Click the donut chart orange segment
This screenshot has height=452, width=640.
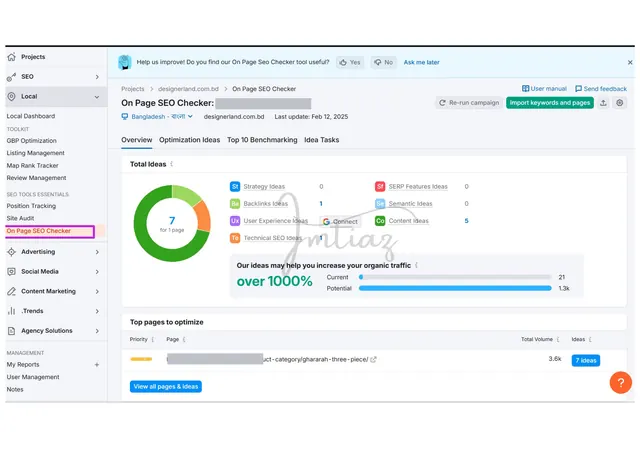tap(203, 216)
